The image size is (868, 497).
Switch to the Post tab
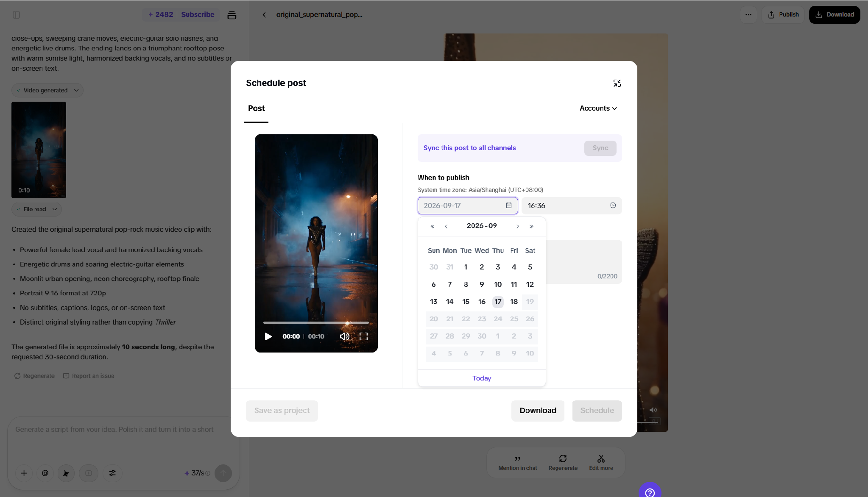(256, 108)
